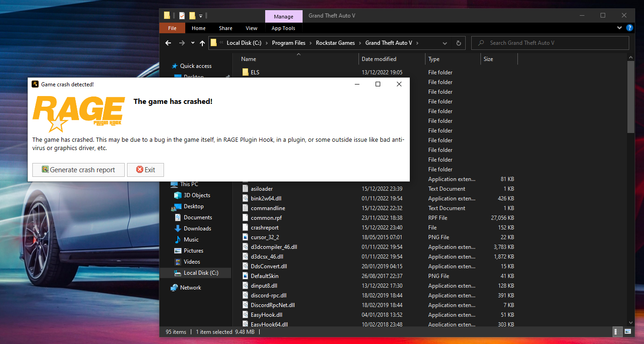
Task: Click the Manage contextual tab
Action: coord(284,17)
